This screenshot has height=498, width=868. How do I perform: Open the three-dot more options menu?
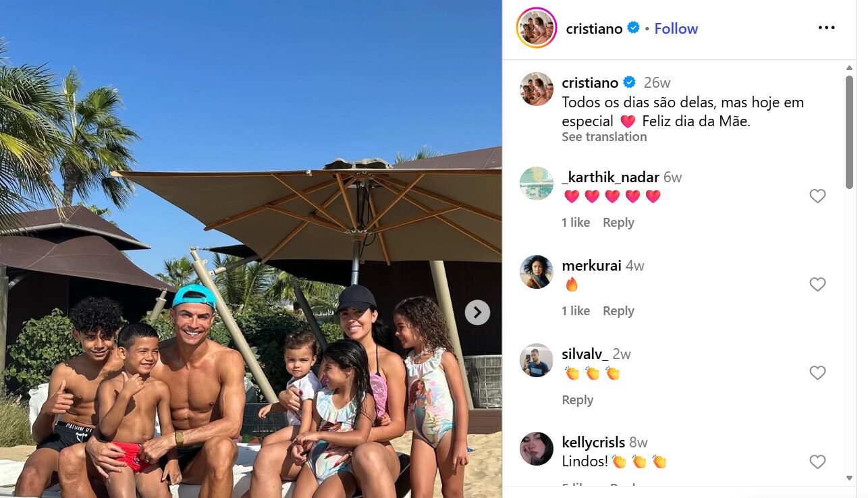pos(826,28)
